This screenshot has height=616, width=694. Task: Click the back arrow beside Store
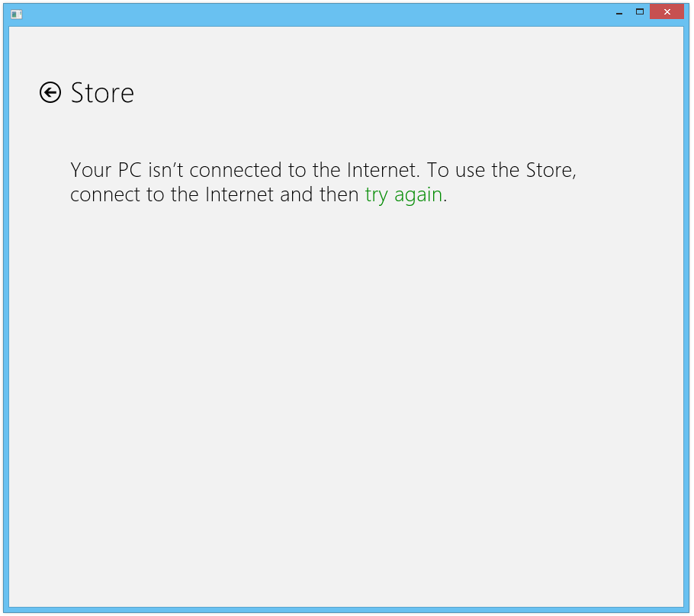pos(50,92)
